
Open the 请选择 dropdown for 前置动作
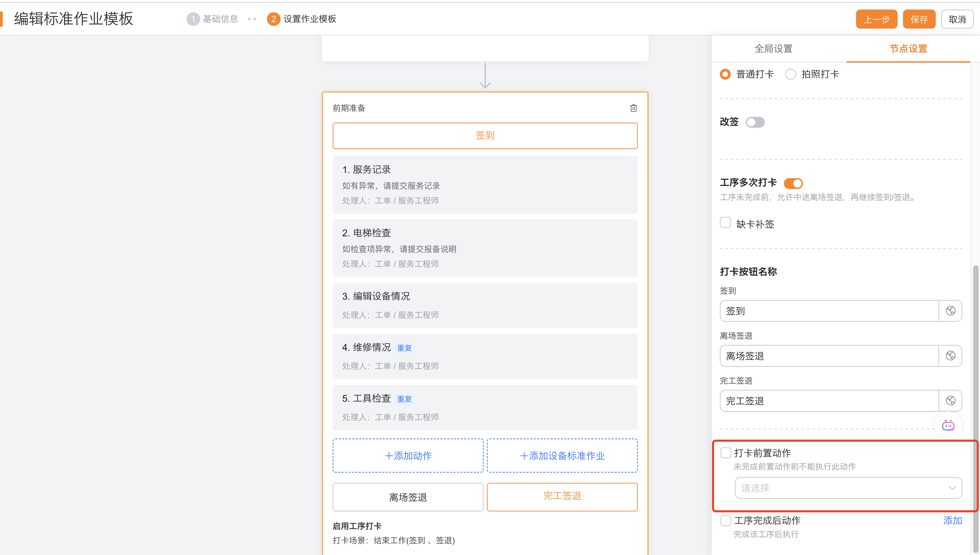[848, 488]
